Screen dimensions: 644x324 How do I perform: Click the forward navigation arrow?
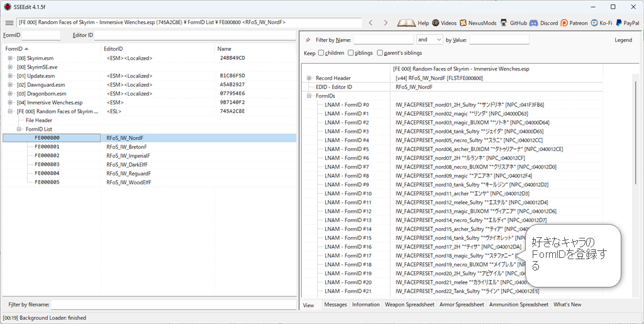pyautogui.click(x=386, y=23)
